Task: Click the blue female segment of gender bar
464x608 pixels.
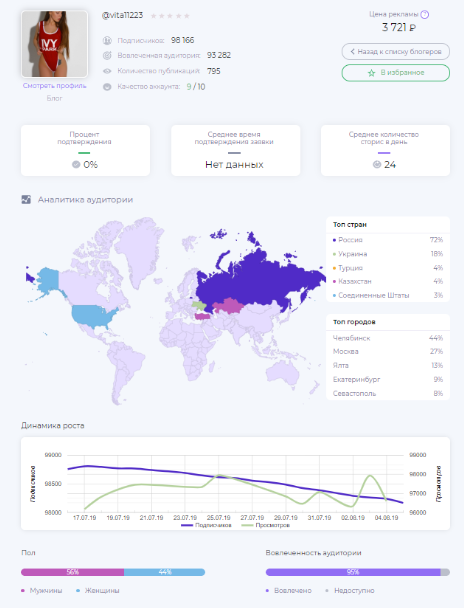Action: [x=164, y=572]
